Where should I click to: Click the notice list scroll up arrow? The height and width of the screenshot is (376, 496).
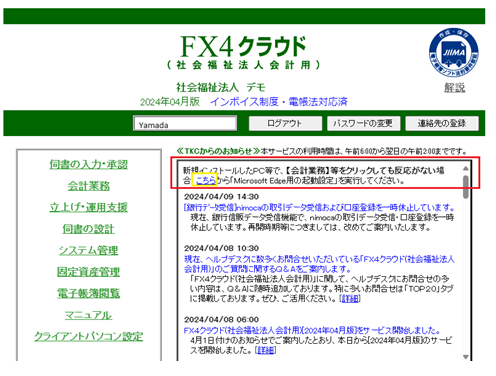466,168
